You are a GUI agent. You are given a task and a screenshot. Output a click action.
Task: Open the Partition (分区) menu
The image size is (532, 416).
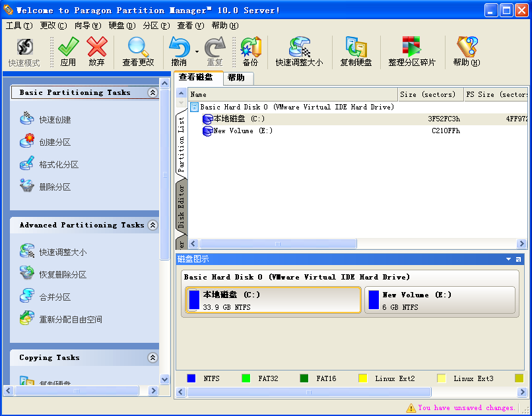[156, 26]
